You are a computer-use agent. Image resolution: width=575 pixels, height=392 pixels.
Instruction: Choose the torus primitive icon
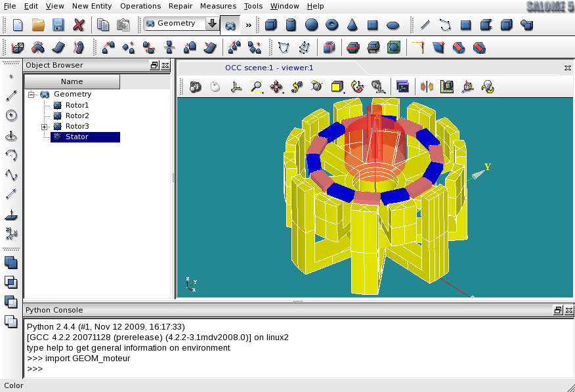point(332,25)
